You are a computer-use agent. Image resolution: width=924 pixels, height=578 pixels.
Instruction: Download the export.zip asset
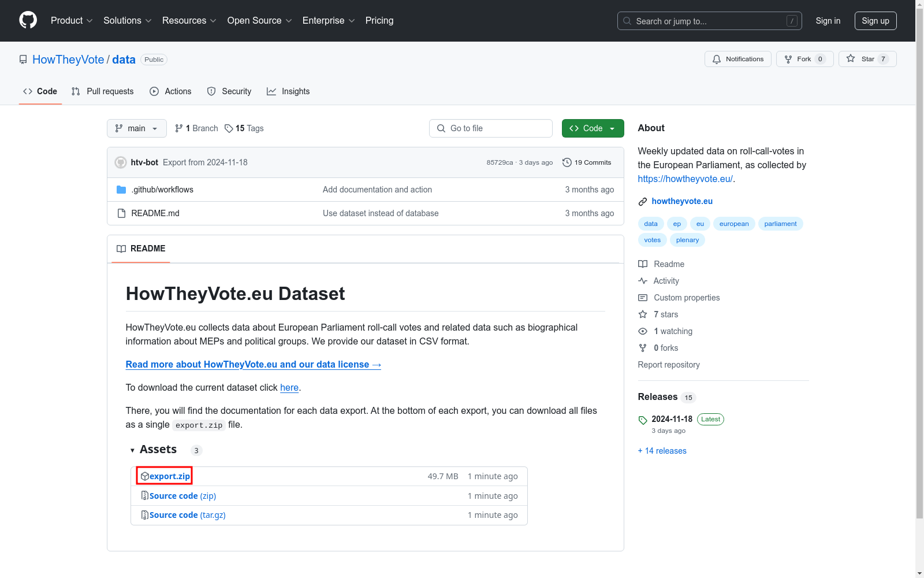tap(170, 476)
